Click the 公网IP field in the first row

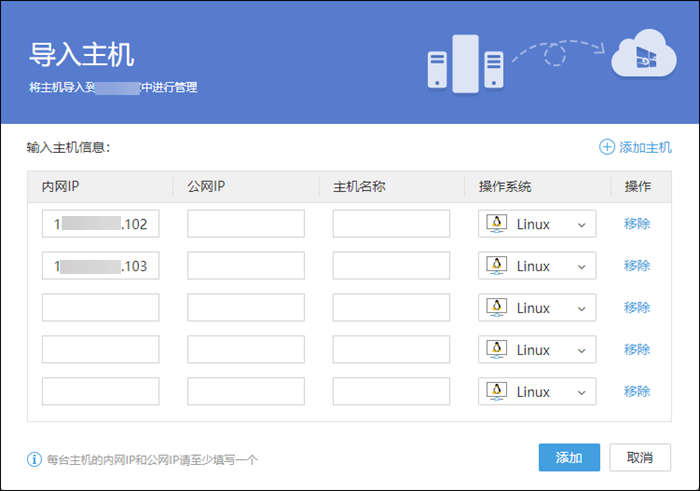pos(245,224)
